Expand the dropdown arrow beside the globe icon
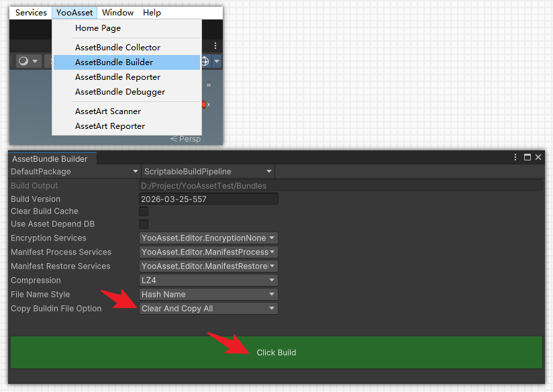Screen dimensions: 553x392 [217, 61]
